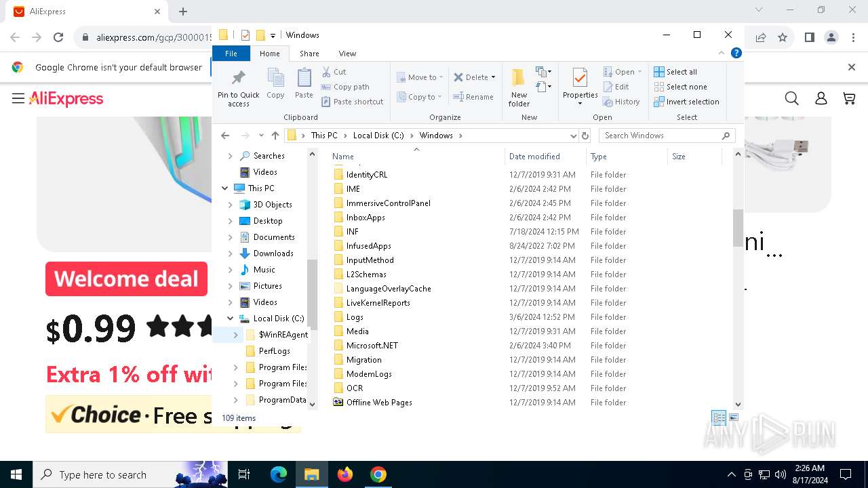
Task: Open address bar history dropdown
Action: (573, 136)
